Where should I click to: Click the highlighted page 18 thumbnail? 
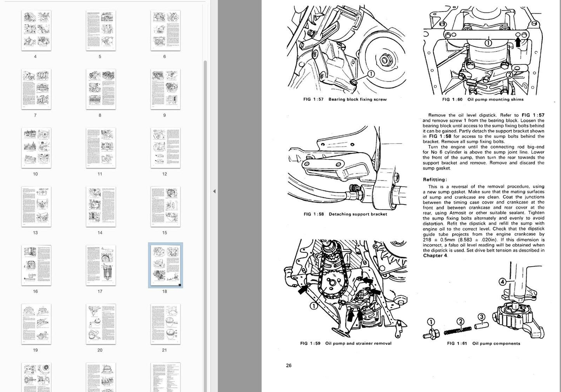pyautogui.click(x=165, y=265)
